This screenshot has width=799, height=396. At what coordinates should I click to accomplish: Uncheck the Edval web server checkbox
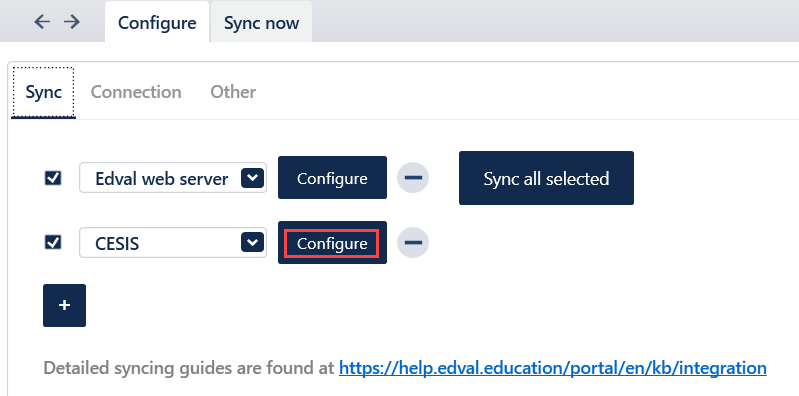(x=53, y=178)
